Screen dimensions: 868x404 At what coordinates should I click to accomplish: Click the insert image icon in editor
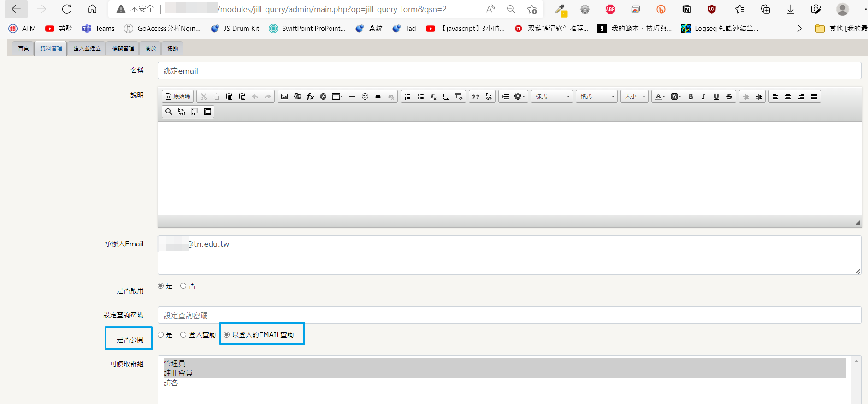tap(284, 96)
